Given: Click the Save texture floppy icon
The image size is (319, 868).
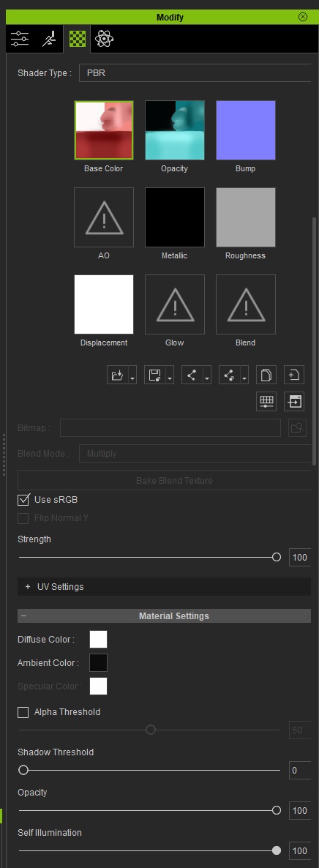Looking at the screenshot, I should 154,375.
